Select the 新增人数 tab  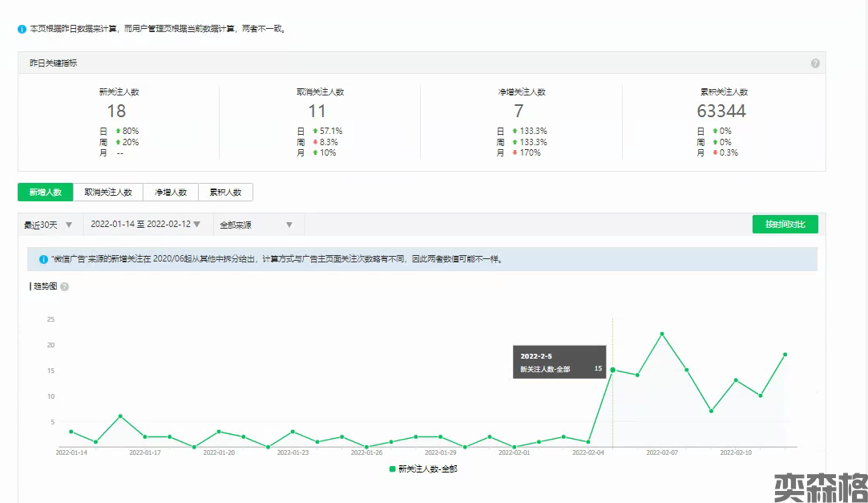[45, 193]
